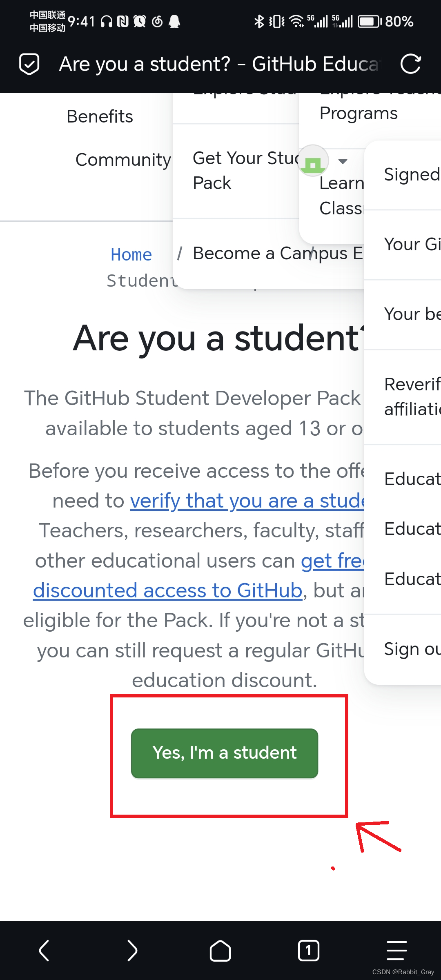Image resolution: width=441 pixels, height=980 pixels.
Task: Reload the page with refresh icon
Action: (410, 64)
